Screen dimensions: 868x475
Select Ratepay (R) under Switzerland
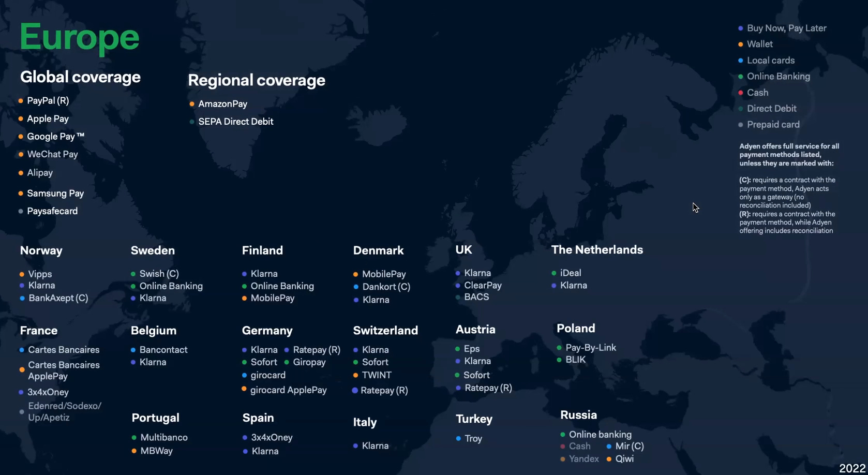click(384, 391)
